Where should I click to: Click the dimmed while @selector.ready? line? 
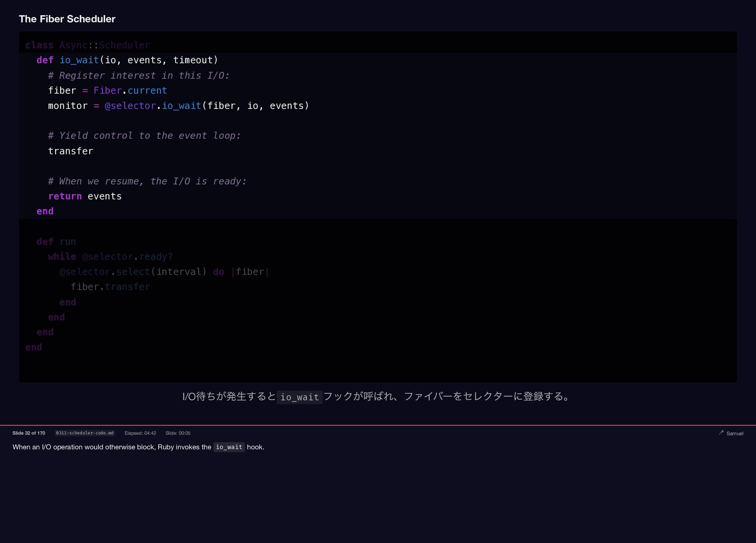point(110,257)
